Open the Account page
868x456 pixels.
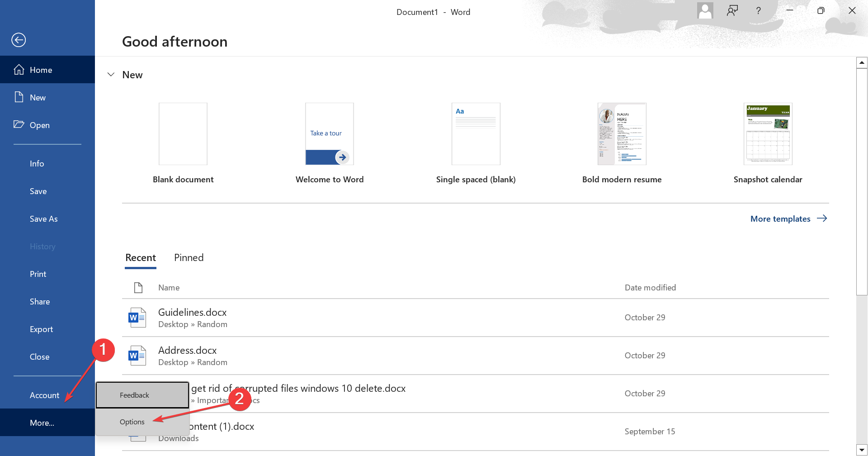click(x=47, y=395)
